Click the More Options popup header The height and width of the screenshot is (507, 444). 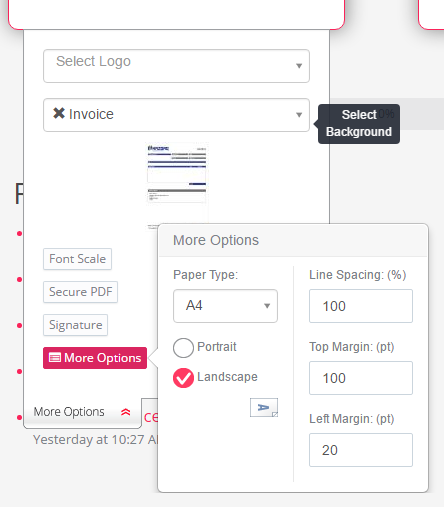293,240
